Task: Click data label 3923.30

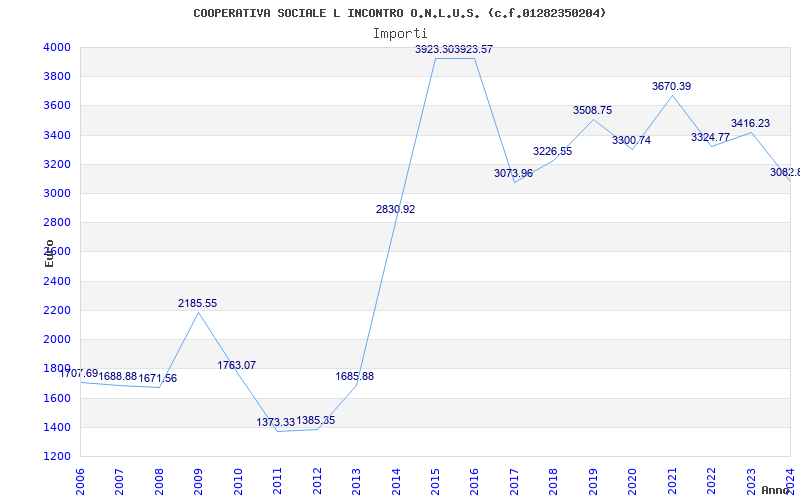Action: (435, 49)
